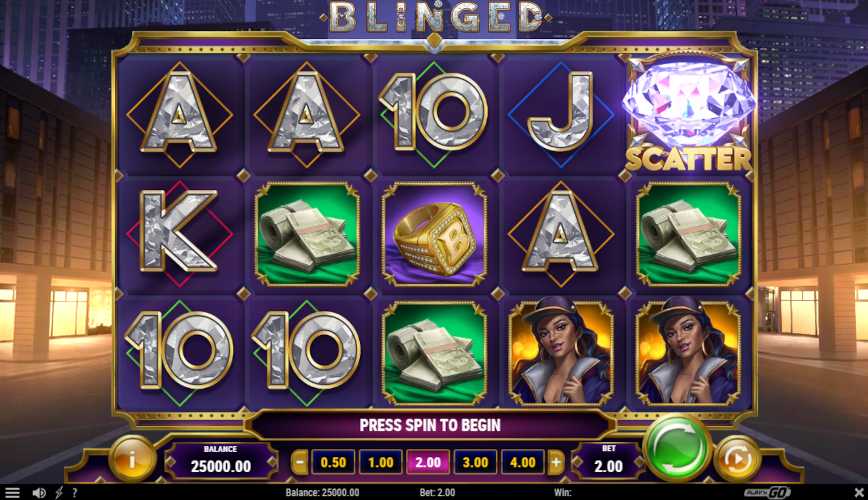The height and width of the screenshot is (500, 868).
Task: Click the diamond Scatter symbol
Action: coord(688,113)
